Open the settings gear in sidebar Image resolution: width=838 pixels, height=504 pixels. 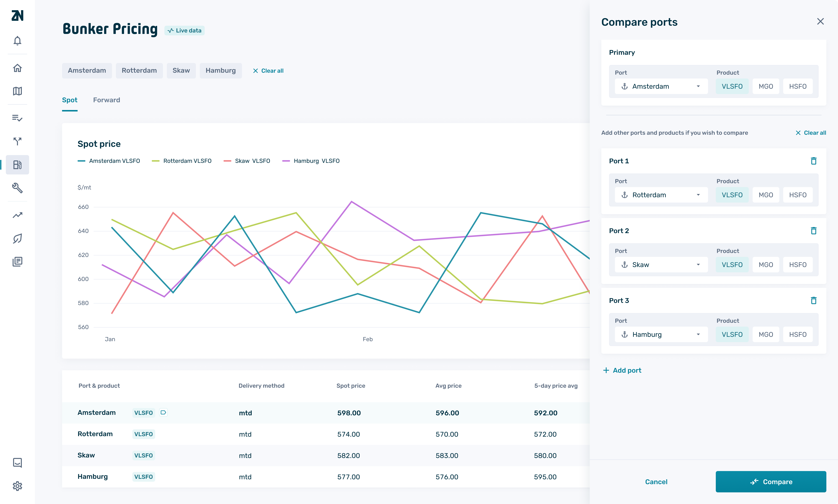pos(17,486)
